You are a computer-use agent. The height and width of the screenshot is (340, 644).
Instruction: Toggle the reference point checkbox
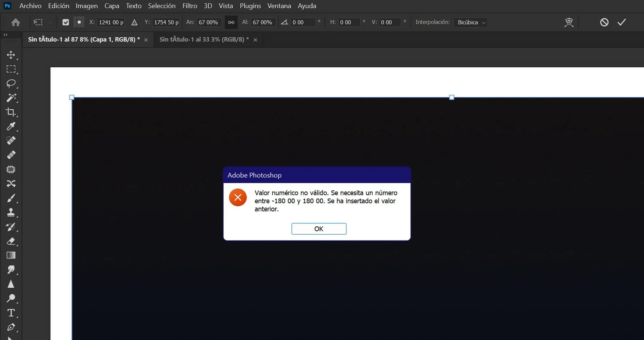(x=66, y=22)
